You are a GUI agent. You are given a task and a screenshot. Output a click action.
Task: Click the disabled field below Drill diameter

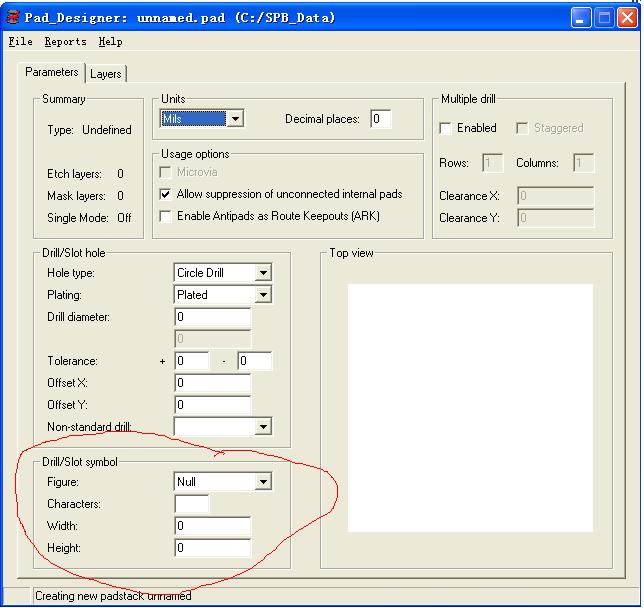click(x=212, y=339)
